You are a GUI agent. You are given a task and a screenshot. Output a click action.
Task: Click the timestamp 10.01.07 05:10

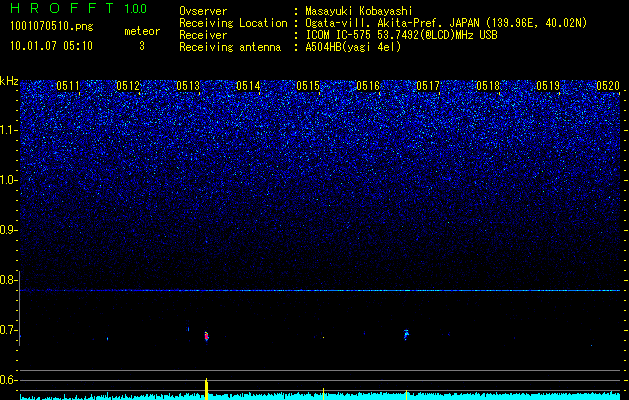[51, 46]
